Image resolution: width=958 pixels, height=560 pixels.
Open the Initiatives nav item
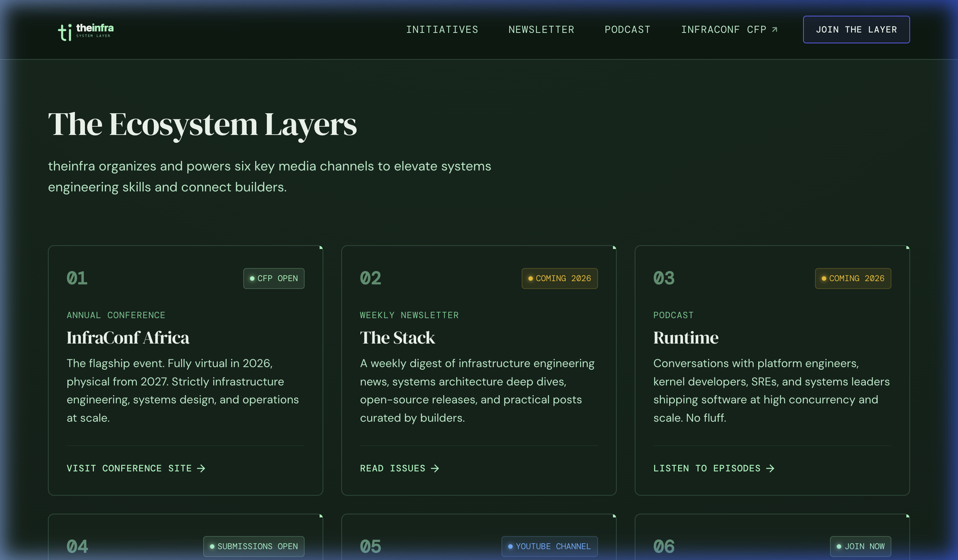click(442, 29)
